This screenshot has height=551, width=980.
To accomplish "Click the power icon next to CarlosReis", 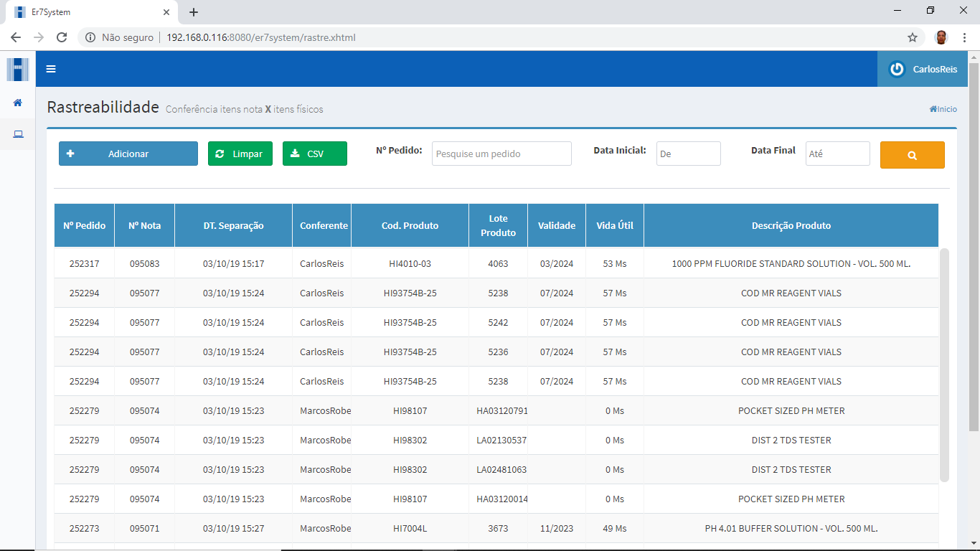I will [897, 69].
